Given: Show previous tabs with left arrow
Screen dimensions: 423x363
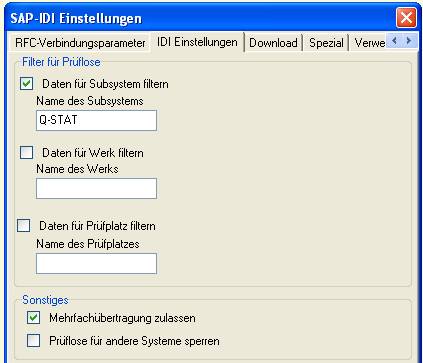Looking at the screenshot, I should tap(394, 41).
